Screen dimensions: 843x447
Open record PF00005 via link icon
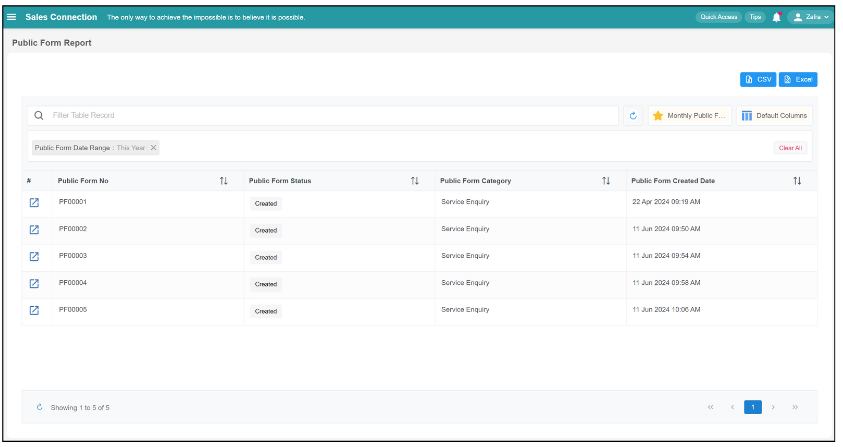pyautogui.click(x=34, y=310)
